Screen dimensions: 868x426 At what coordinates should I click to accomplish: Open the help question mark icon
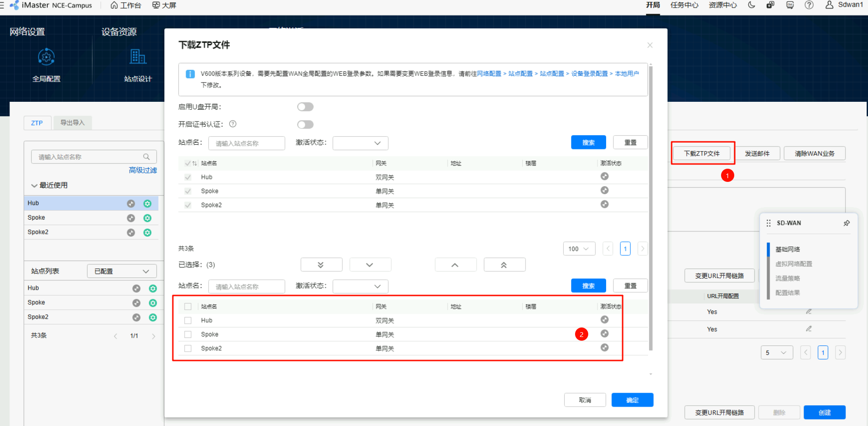(809, 5)
